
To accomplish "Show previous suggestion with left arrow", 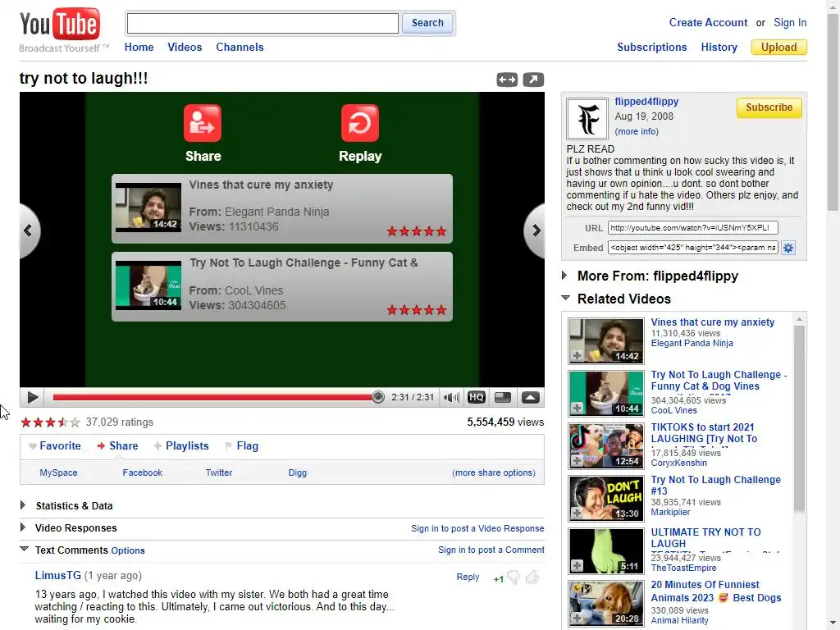I will pos(29,231).
